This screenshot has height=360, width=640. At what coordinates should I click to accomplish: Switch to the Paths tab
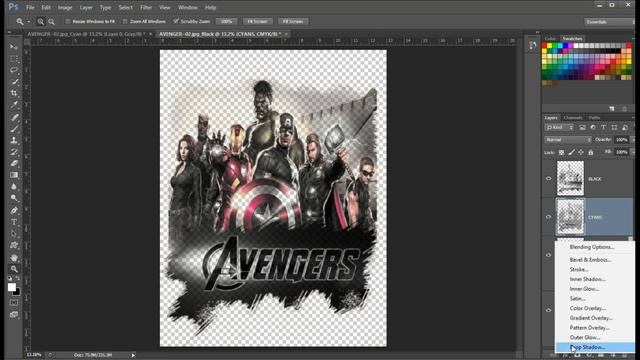tap(594, 118)
